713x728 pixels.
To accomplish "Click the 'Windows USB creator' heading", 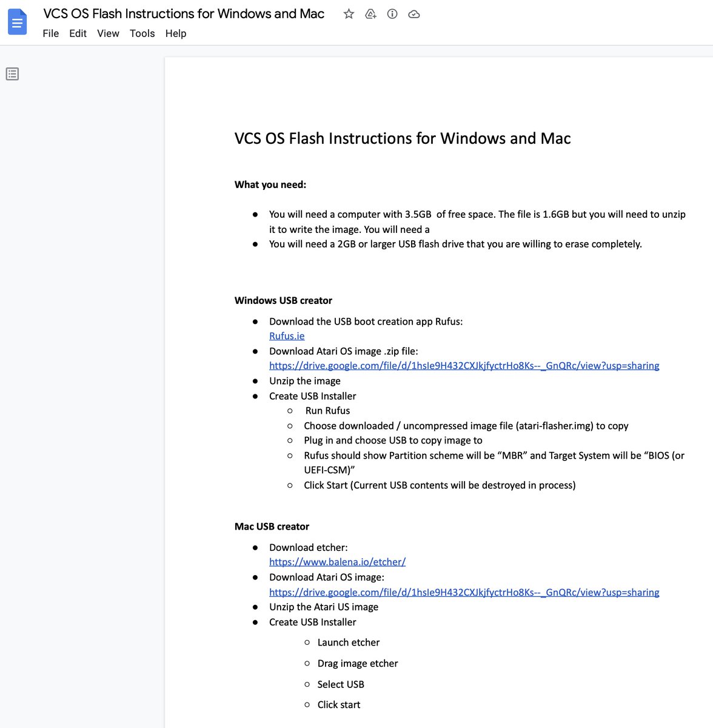I will [x=283, y=300].
